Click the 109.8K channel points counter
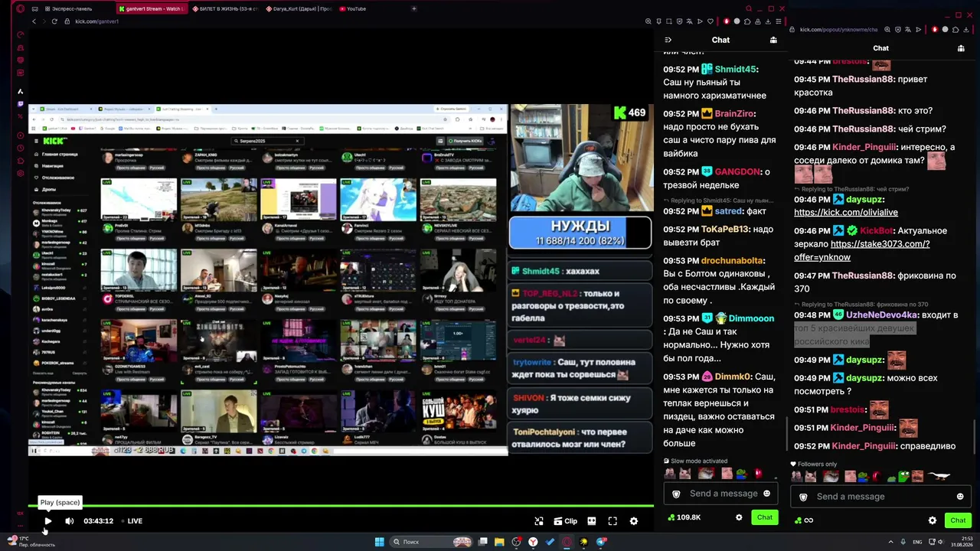 [x=684, y=517]
